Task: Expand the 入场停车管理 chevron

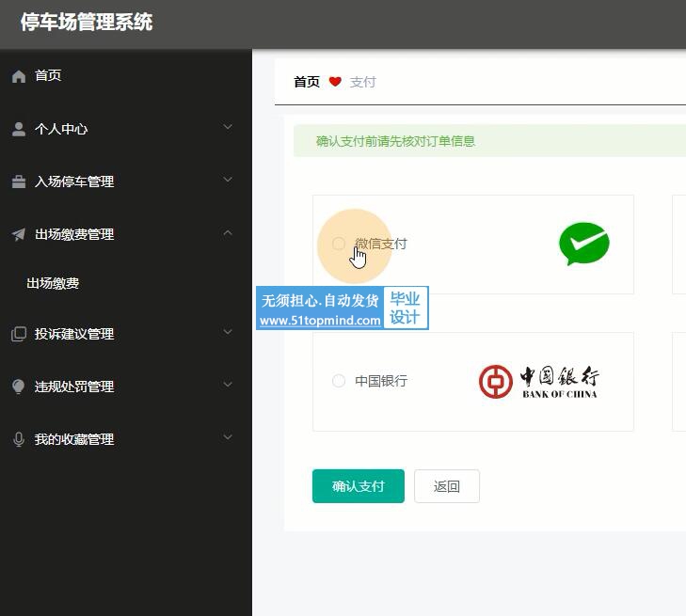Action: tap(228, 180)
